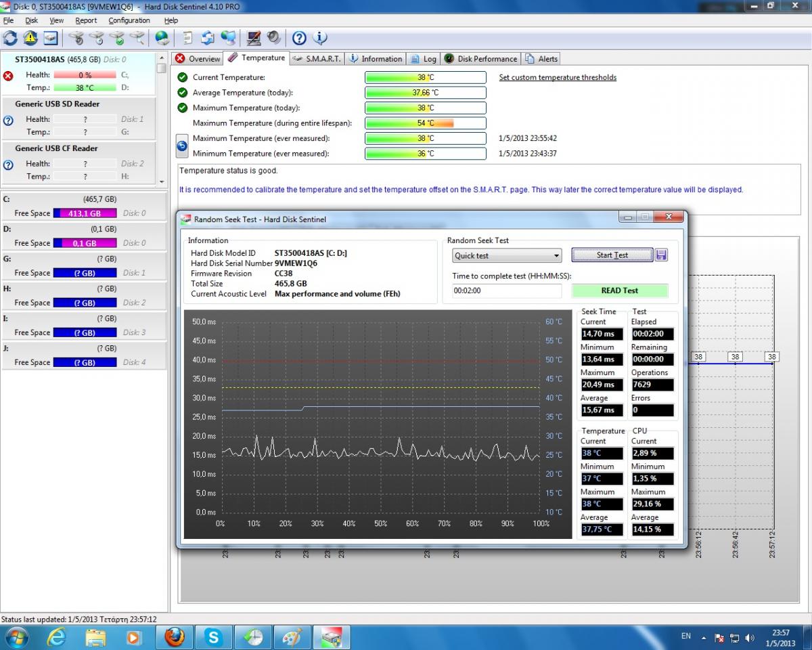Switch to the Log tab
The image size is (812, 650).
click(x=424, y=59)
